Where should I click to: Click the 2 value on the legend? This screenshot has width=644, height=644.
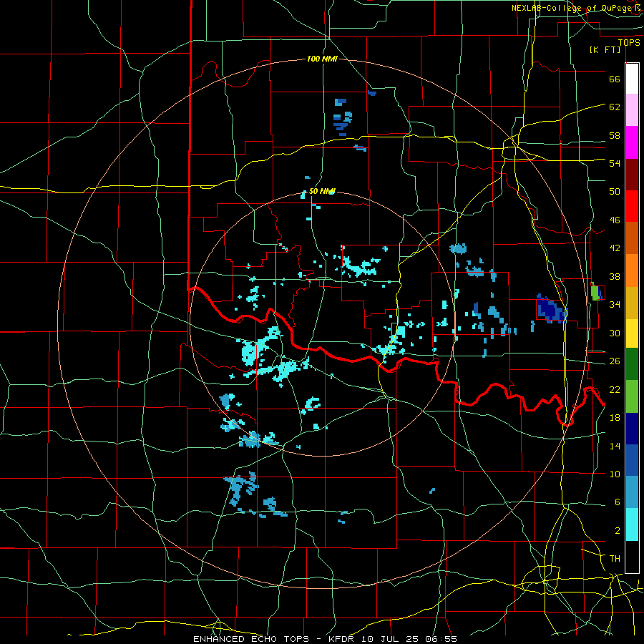coord(617,531)
